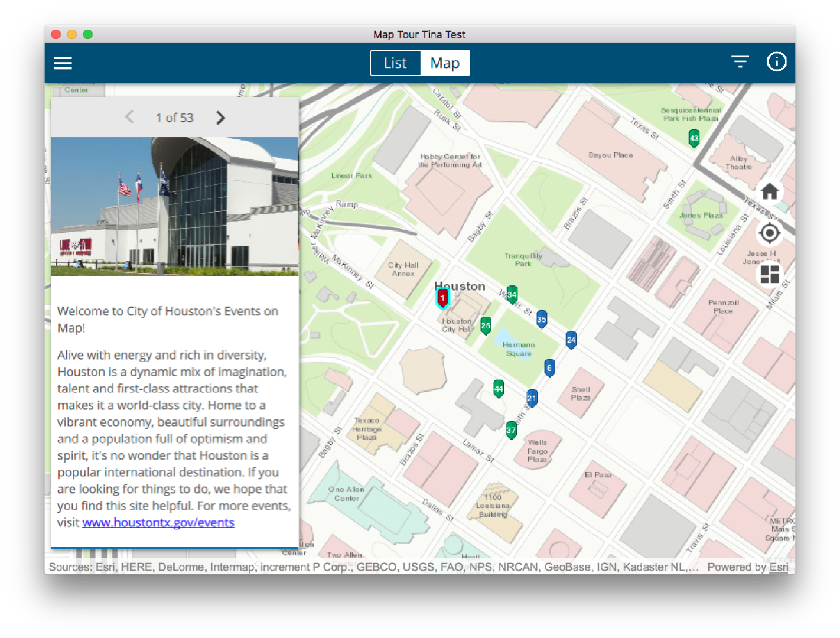This screenshot has width=840, height=638.
Task: Click the "Wells Fargo Plaza" map label
Action: coord(538,451)
